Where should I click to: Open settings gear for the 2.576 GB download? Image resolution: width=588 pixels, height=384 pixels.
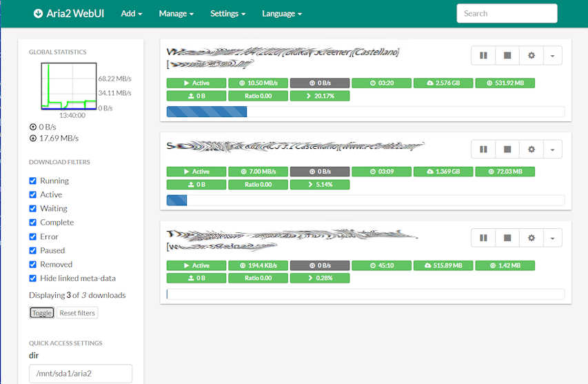(x=531, y=56)
